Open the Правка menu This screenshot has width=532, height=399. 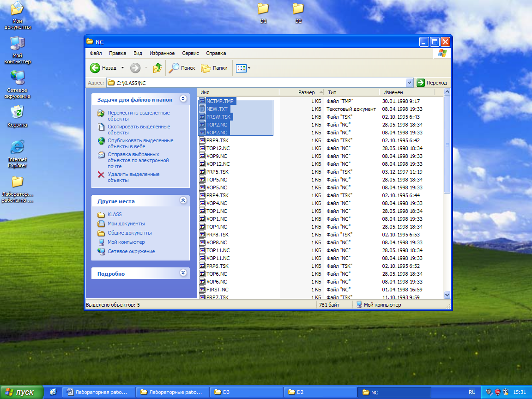click(x=117, y=53)
